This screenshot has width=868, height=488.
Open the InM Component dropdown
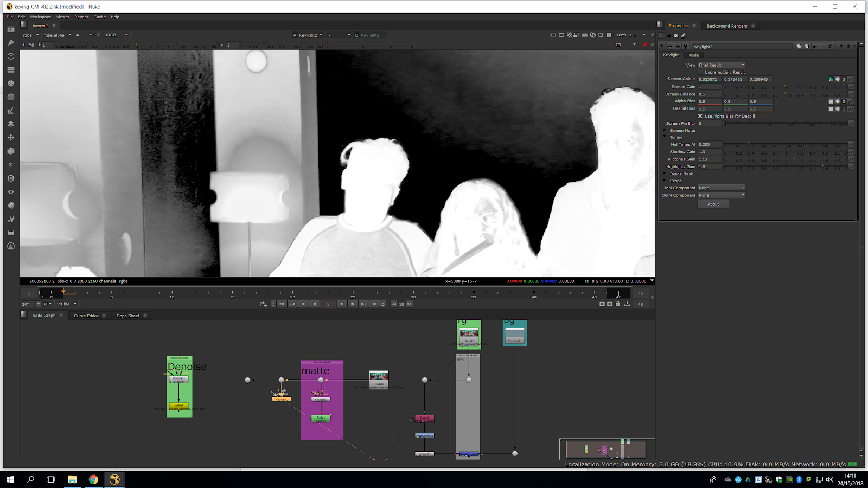pyautogui.click(x=722, y=188)
